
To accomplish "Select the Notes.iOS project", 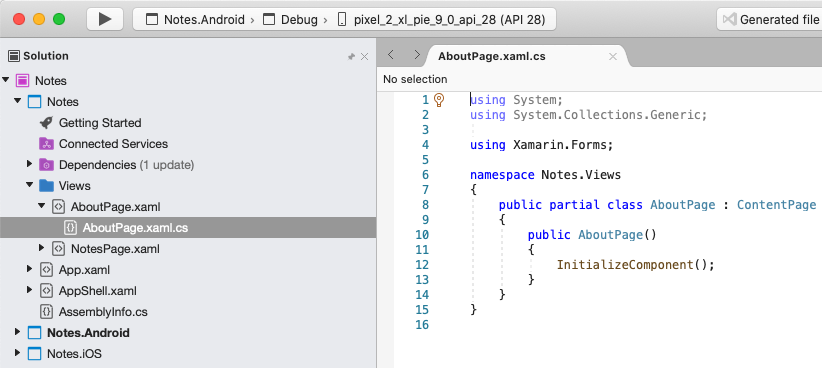I will pyautogui.click(x=74, y=354).
